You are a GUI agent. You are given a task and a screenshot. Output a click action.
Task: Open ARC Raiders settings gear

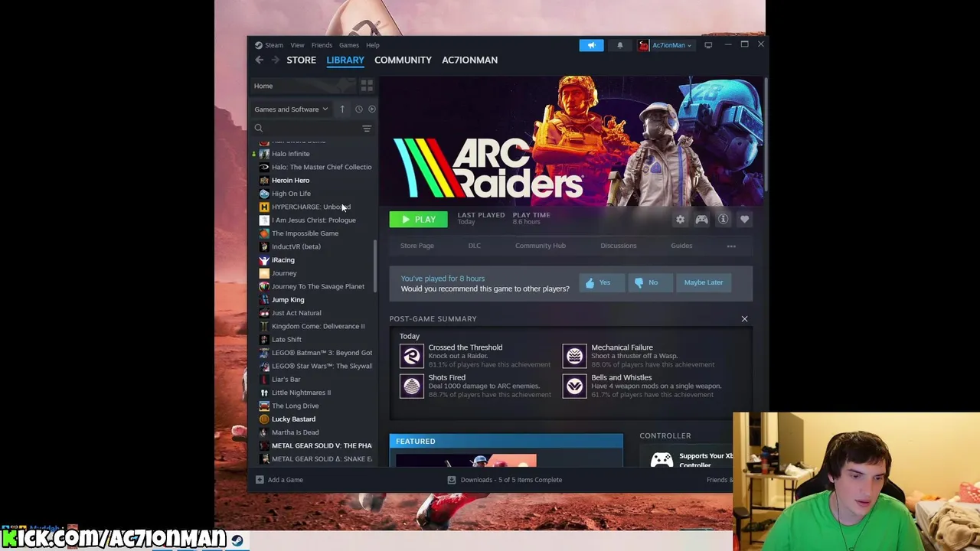680,220
